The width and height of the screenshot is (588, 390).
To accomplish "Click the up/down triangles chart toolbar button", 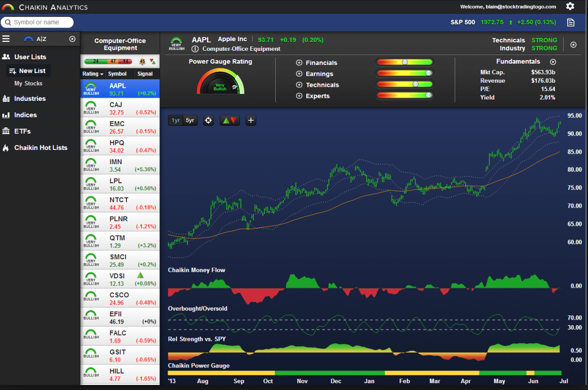I will pos(230,120).
